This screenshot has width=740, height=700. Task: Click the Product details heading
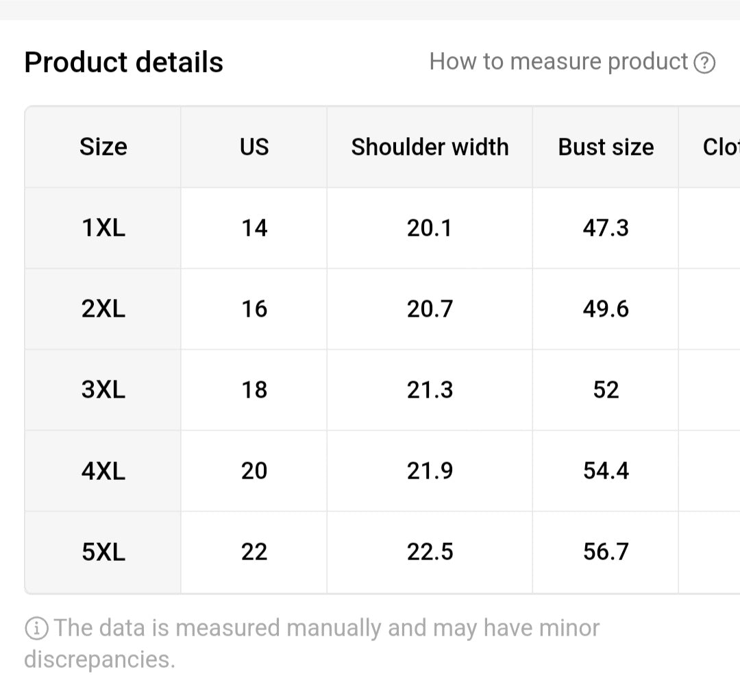124,62
